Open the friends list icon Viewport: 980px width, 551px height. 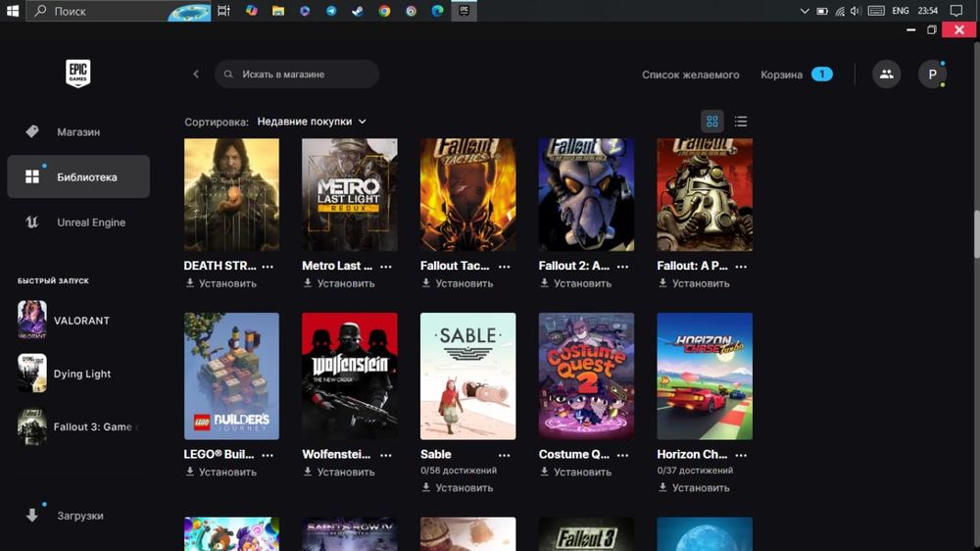tap(886, 75)
